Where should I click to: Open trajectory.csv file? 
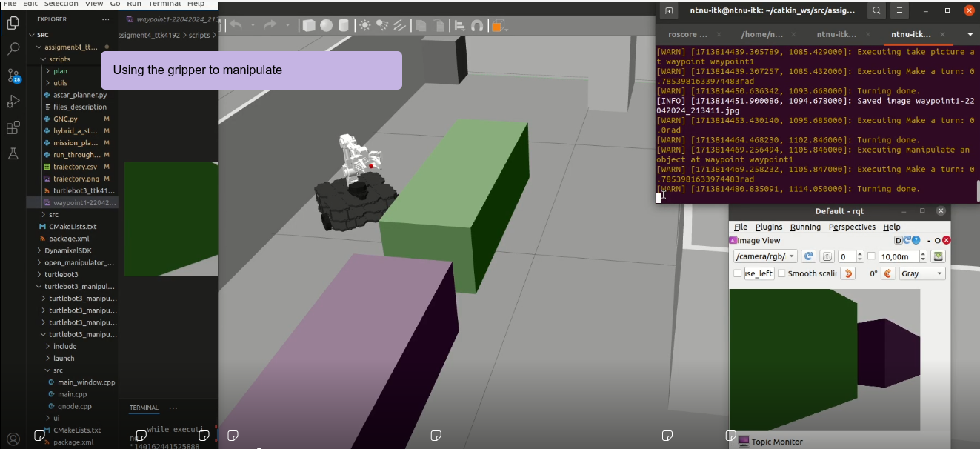pyautogui.click(x=74, y=167)
